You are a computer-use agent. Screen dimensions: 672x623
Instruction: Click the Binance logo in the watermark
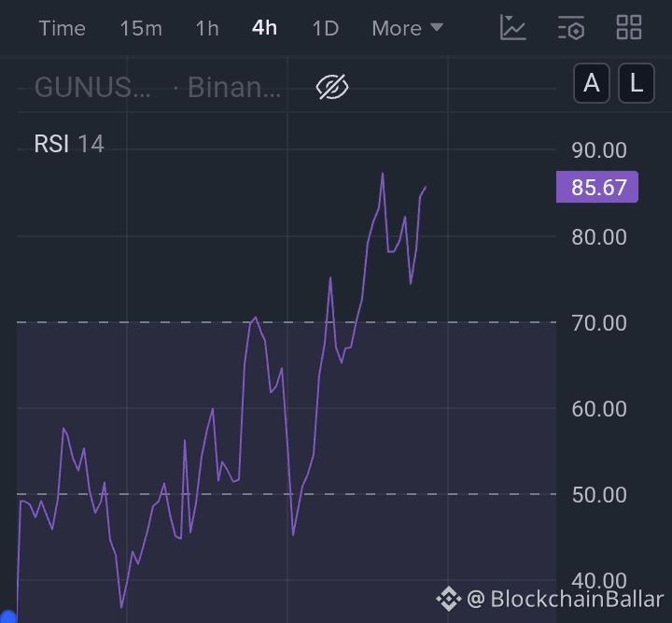[449, 599]
